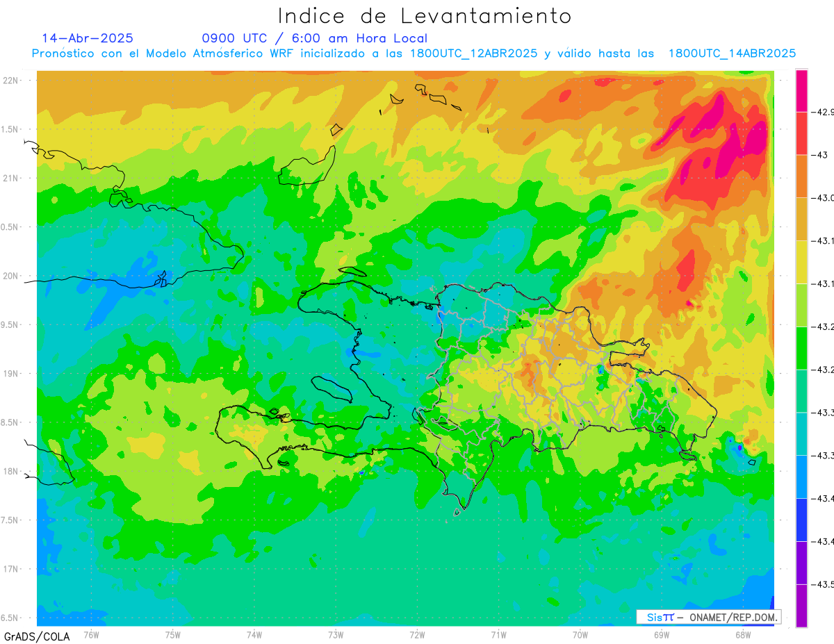Click the -42.9 color bar value
Screen dimensions: 834x644
point(824,112)
